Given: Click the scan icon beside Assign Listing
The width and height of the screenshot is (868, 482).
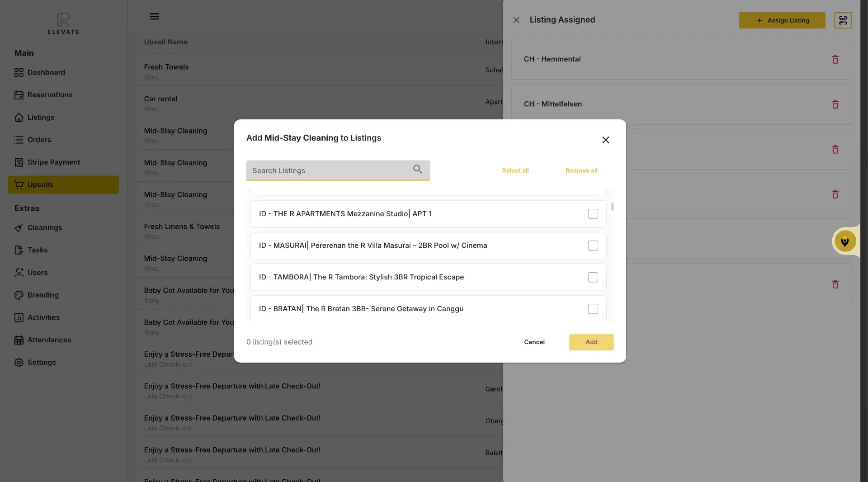Looking at the screenshot, I should (x=843, y=20).
